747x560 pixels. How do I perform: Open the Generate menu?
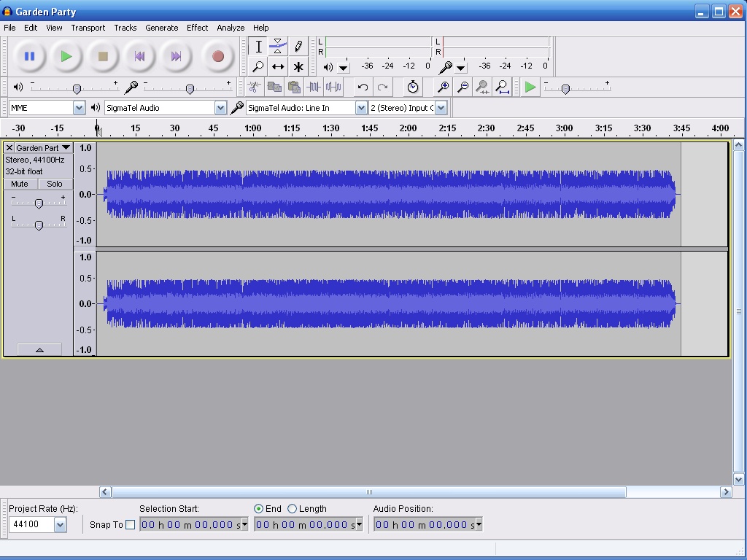[x=161, y=28]
